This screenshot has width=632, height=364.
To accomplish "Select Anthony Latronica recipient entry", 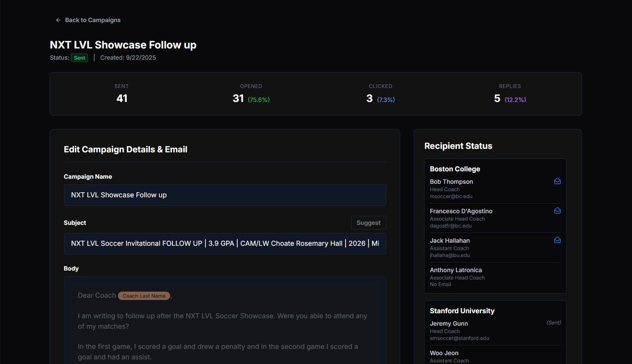I will (x=456, y=270).
